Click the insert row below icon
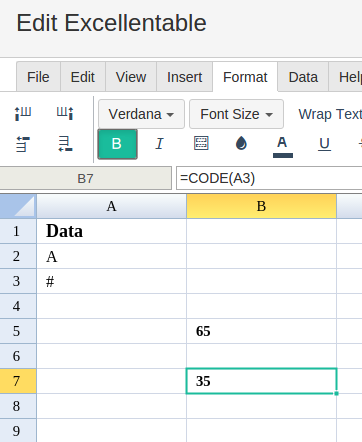The width and height of the screenshot is (362, 442). (65, 144)
